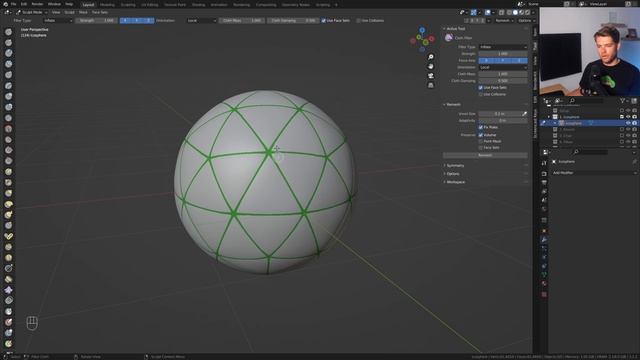The image size is (640, 360).
Task: Open the Tool properties tab icon
Action: click(544, 163)
